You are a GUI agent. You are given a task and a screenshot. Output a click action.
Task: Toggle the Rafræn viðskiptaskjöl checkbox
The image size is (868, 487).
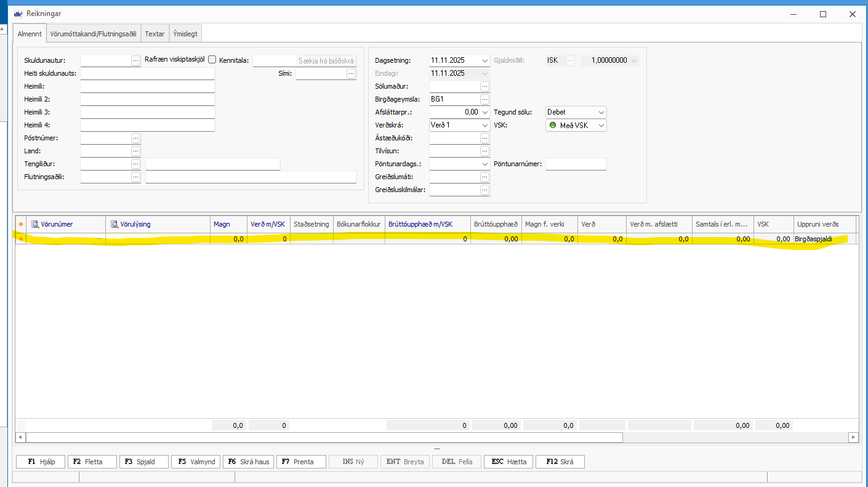[212, 60]
